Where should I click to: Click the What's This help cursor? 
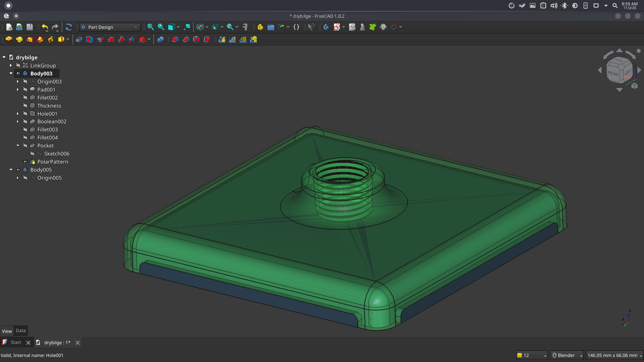[x=311, y=27]
